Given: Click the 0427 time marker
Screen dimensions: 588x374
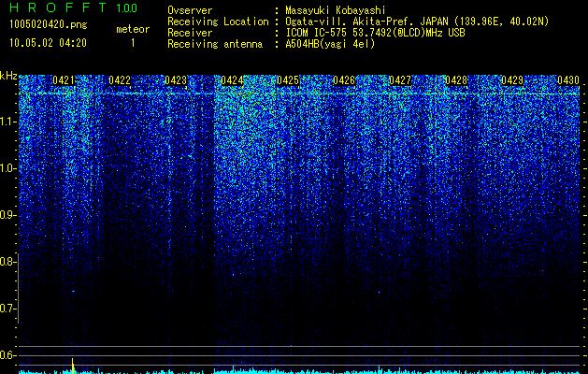Looking at the screenshot, I should pos(400,80).
